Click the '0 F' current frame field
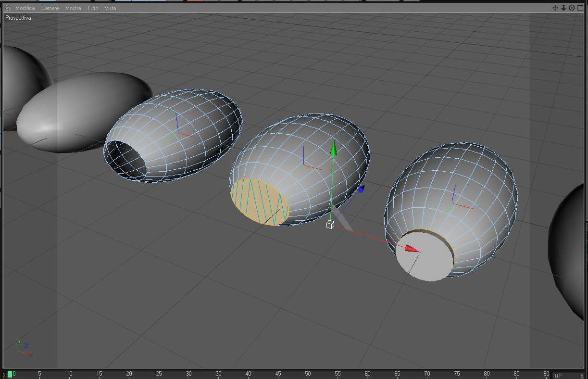 (567, 375)
